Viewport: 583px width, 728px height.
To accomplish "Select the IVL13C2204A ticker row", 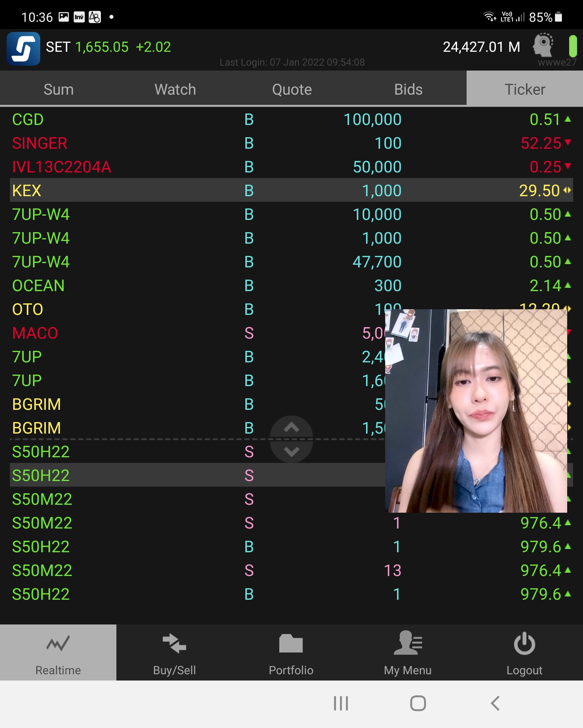I will coord(291,167).
